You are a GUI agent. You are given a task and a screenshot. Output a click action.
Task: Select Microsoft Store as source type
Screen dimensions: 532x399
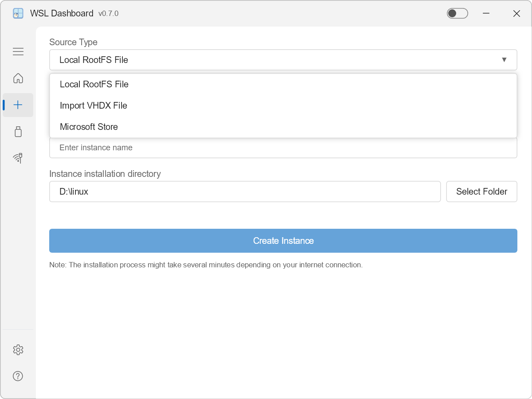(89, 127)
